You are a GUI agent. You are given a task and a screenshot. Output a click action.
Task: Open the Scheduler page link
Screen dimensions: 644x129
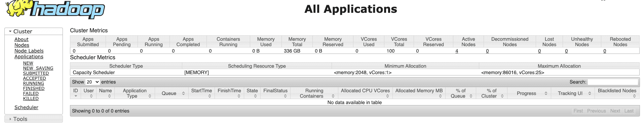[26, 107]
